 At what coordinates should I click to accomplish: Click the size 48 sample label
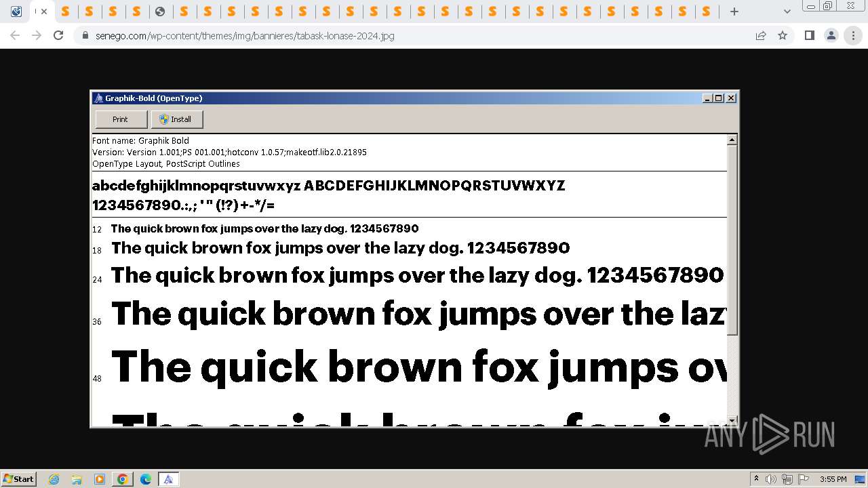(97, 378)
